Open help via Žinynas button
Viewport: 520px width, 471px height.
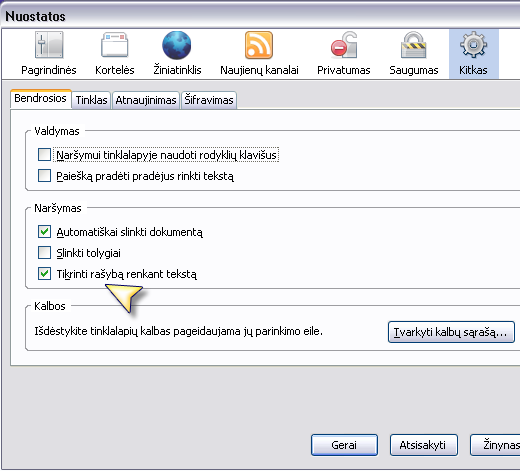[x=495, y=445]
